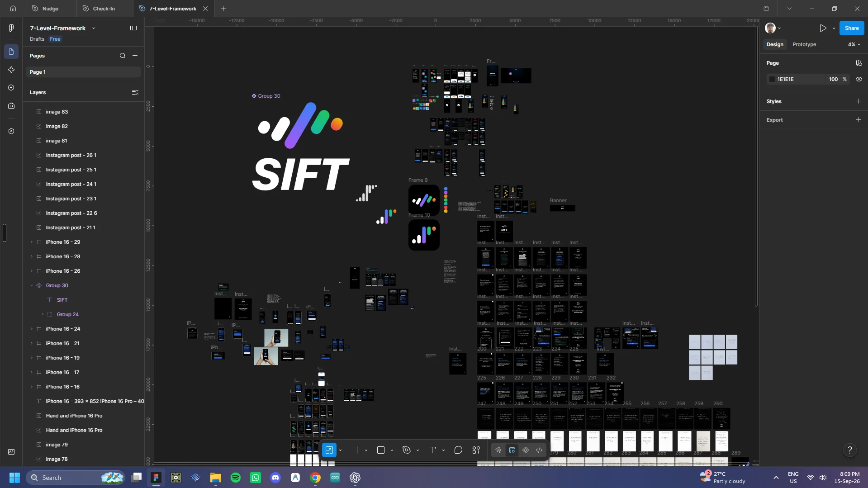Click page background color swatch
The height and width of the screenshot is (488, 868).
pos(772,79)
